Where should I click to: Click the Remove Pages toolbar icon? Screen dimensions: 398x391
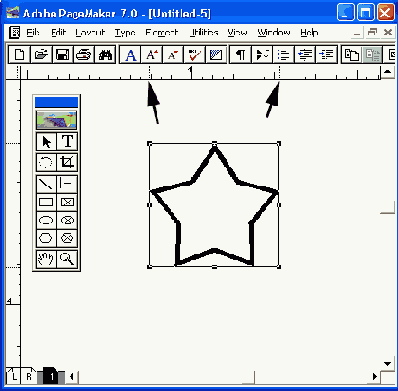(x=372, y=54)
